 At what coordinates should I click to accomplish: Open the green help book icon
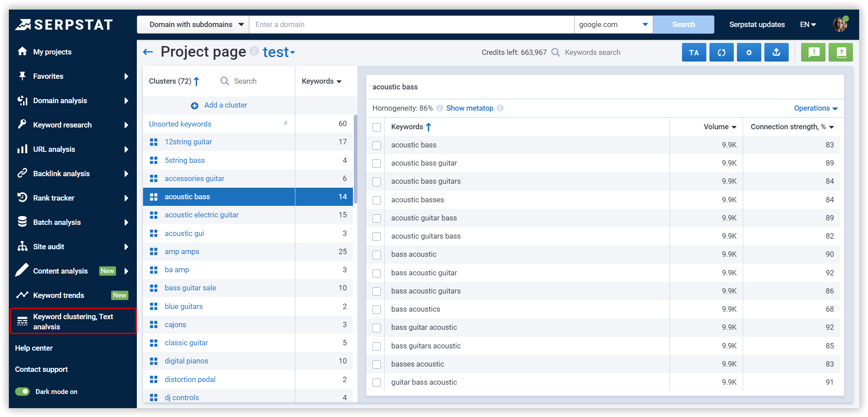(x=840, y=52)
